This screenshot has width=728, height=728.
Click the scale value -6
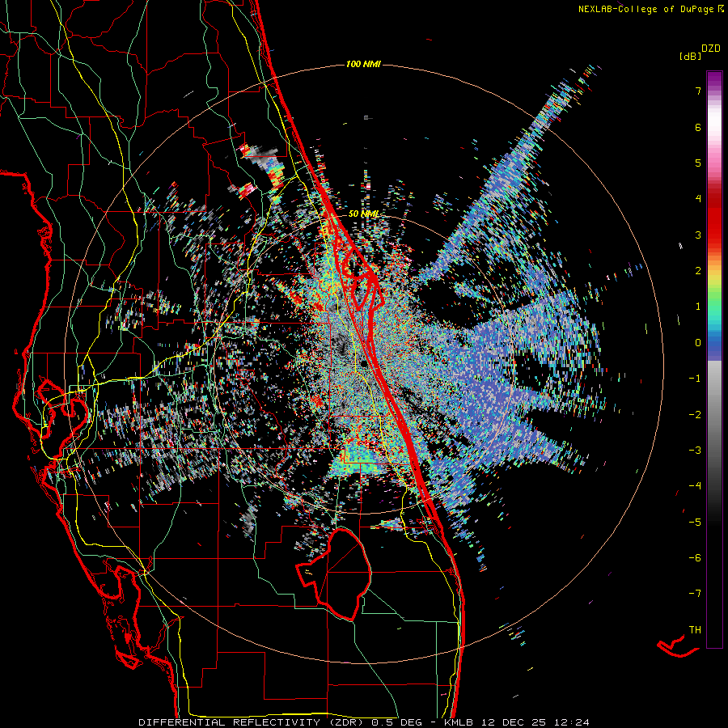coord(695,558)
